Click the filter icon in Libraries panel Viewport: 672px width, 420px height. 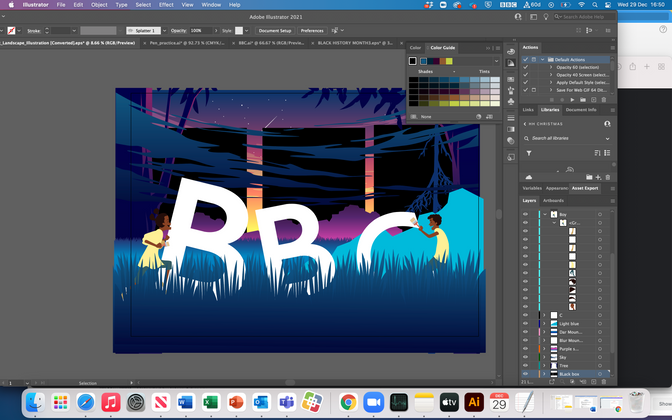(529, 154)
